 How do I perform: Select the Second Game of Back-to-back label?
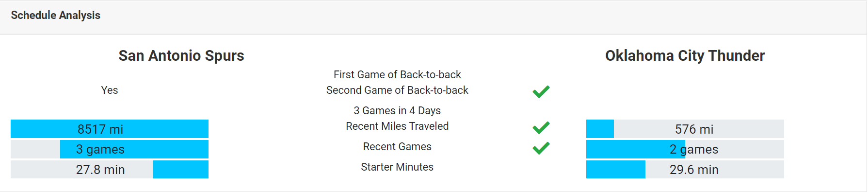coord(397,90)
